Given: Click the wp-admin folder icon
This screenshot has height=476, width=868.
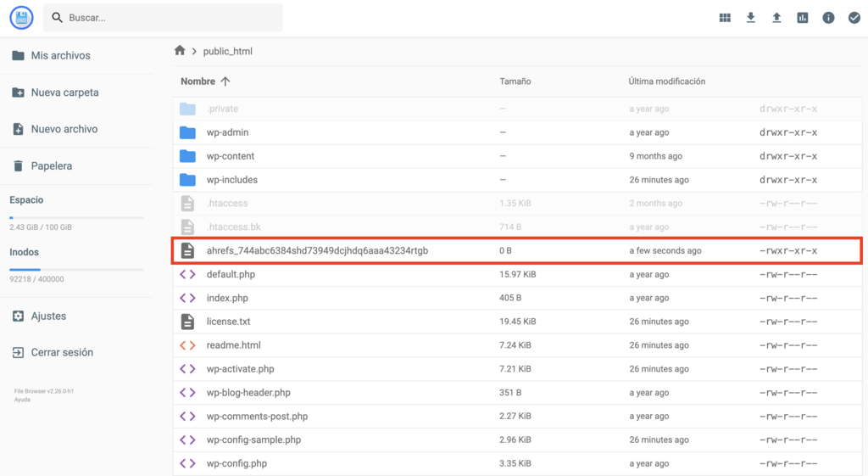Looking at the screenshot, I should [187, 132].
